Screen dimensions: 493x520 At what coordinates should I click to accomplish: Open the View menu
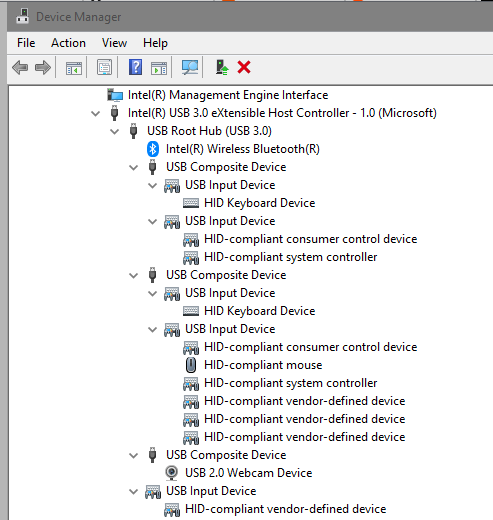pos(114,43)
